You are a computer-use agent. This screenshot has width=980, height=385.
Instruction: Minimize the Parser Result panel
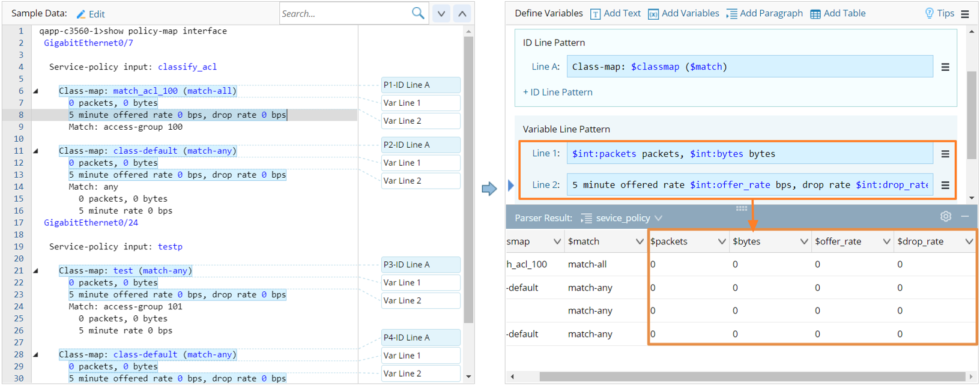coord(965,217)
